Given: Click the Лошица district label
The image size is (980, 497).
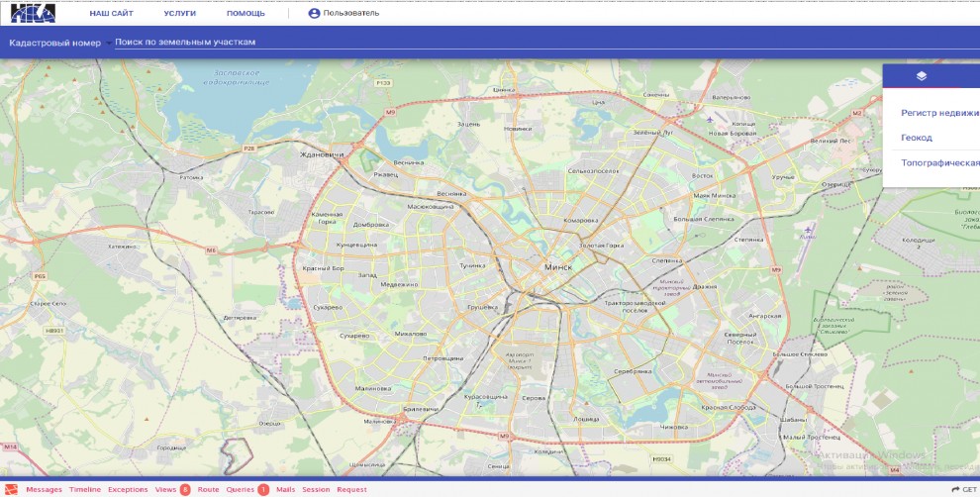Looking at the screenshot, I should pyautogui.click(x=586, y=419).
